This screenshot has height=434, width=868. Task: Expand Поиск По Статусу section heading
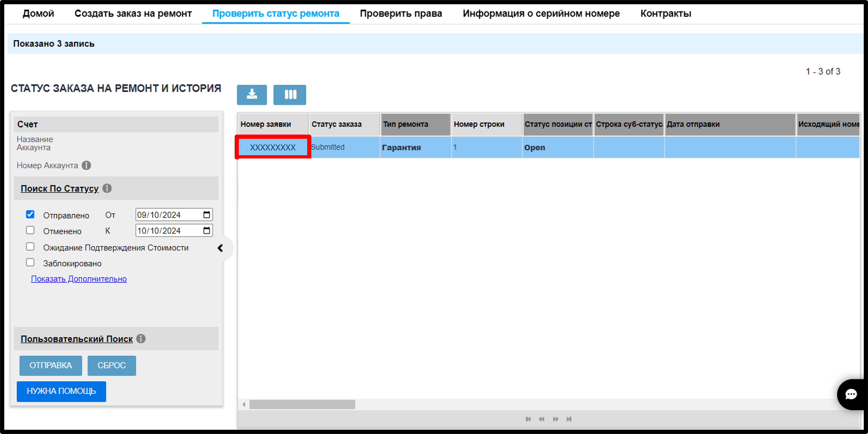[x=60, y=188]
